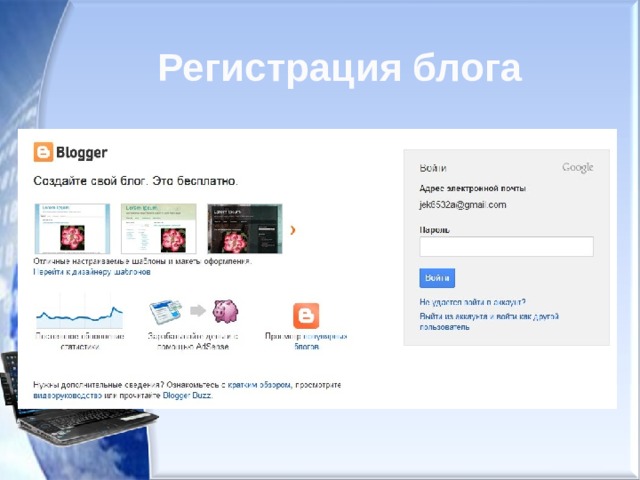This screenshot has width=640, height=480.
Task: Open the first white blog template thumbnail
Action: point(72,229)
